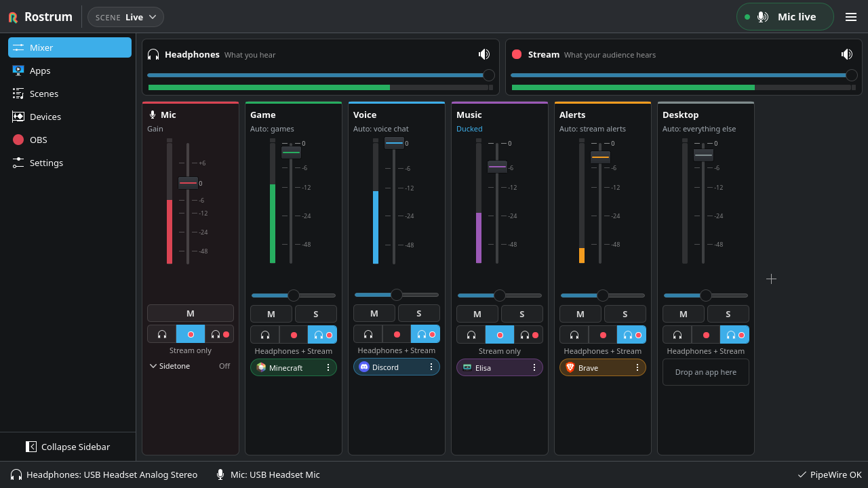The height and width of the screenshot is (488, 868).
Task: Solo the Voice channel
Action: point(419,313)
